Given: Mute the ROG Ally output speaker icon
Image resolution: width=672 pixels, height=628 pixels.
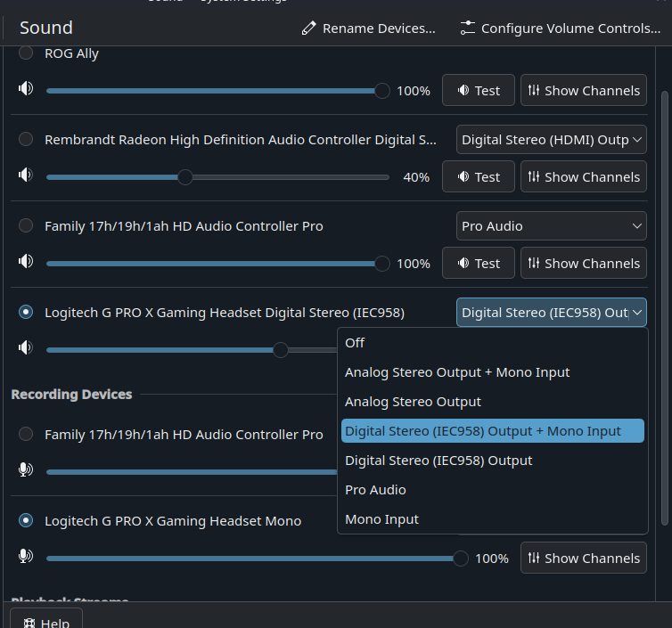Looking at the screenshot, I should [x=26, y=89].
